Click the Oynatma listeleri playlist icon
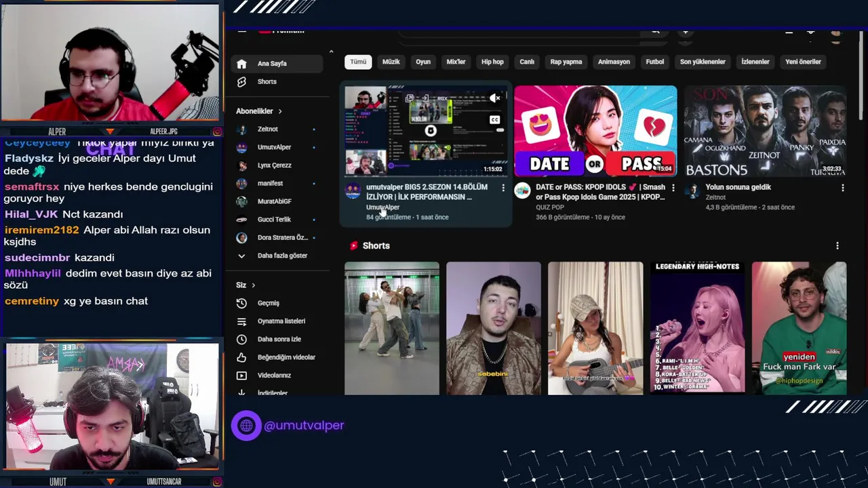This screenshot has height=488, width=868. point(241,321)
